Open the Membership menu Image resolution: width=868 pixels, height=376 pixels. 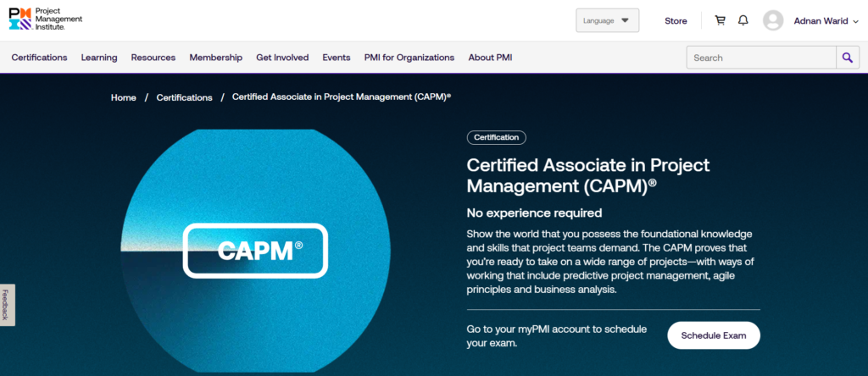pyautogui.click(x=216, y=58)
